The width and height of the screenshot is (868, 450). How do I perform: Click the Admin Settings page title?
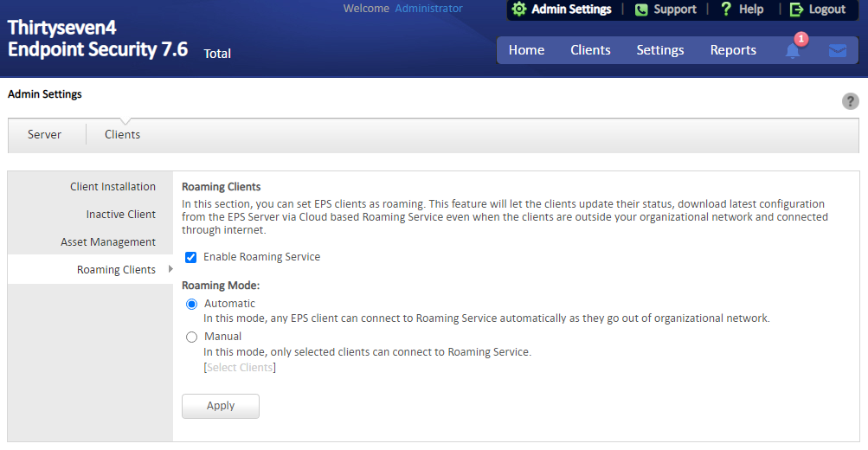click(x=45, y=94)
